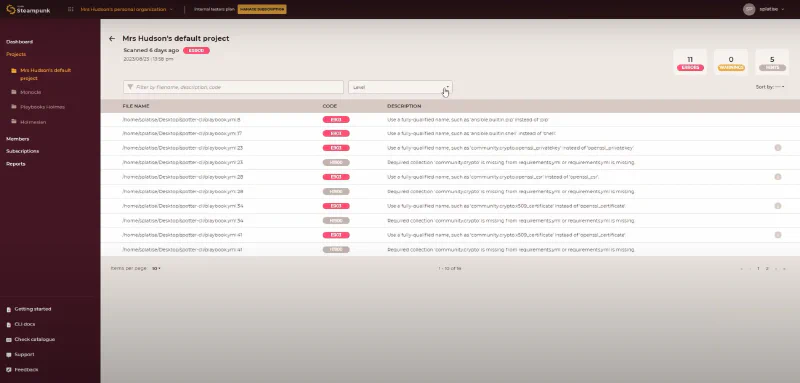Click the Getting started document icon
This screenshot has height=383, width=800.
tap(9, 309)
